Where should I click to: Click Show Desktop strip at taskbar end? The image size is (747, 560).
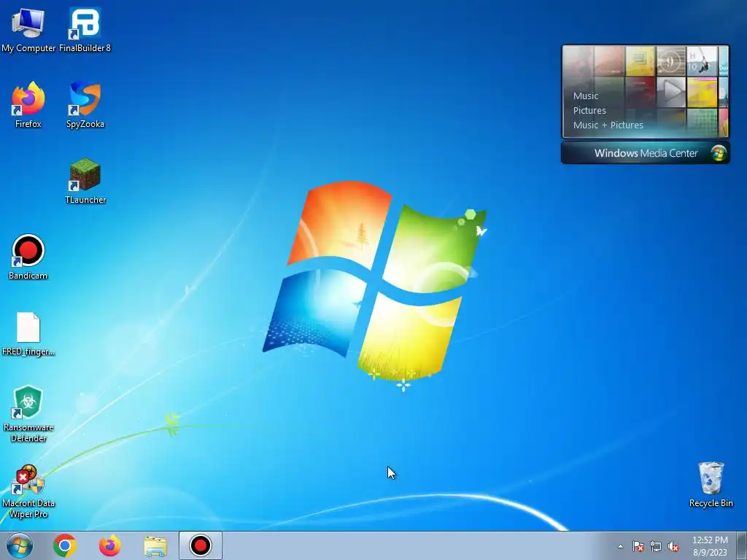(x=742, y=545)
